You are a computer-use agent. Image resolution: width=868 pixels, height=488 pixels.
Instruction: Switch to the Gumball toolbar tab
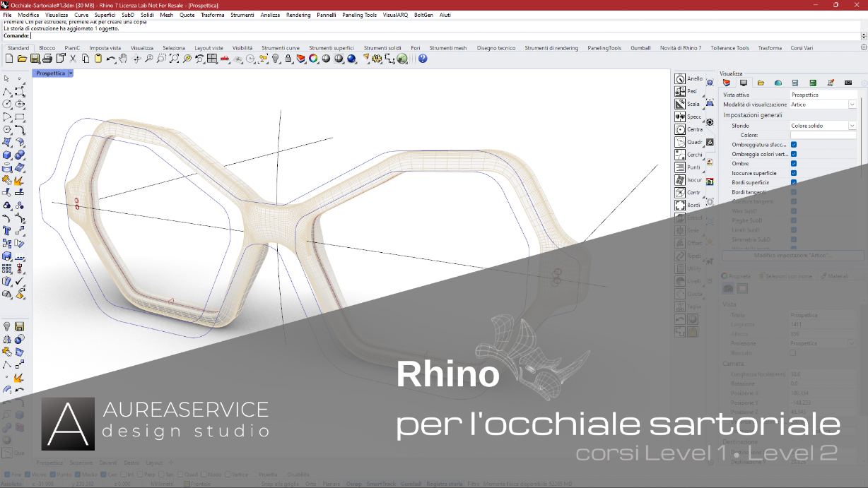(640, 48)
